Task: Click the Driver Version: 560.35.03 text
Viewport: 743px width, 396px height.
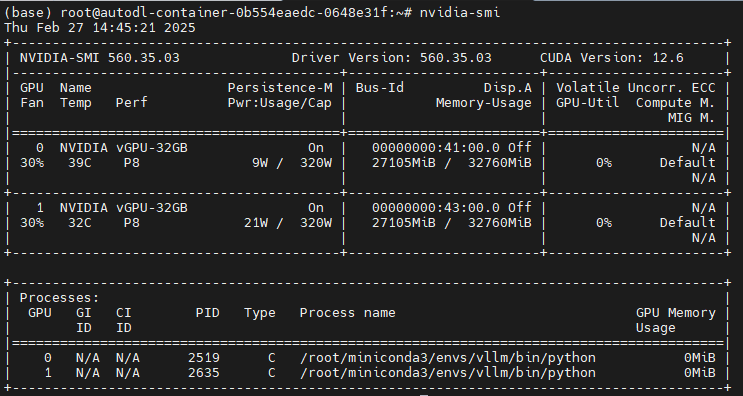Action: (x=391, y=58)
